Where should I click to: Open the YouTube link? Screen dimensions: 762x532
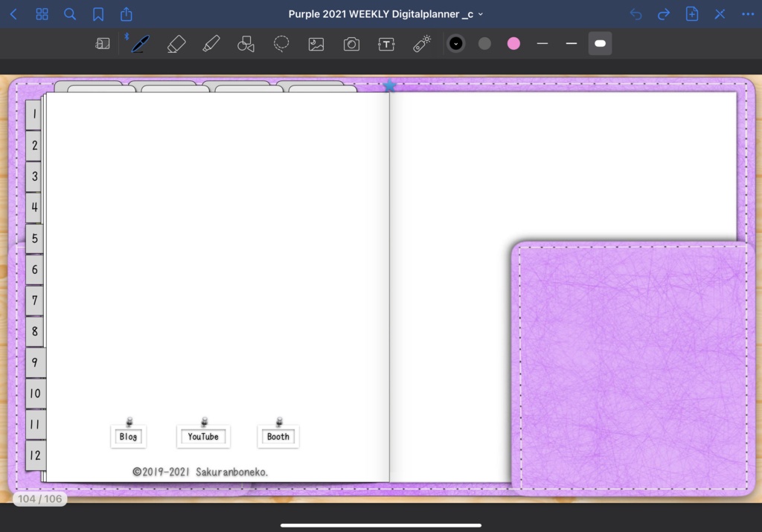point(203,436)
